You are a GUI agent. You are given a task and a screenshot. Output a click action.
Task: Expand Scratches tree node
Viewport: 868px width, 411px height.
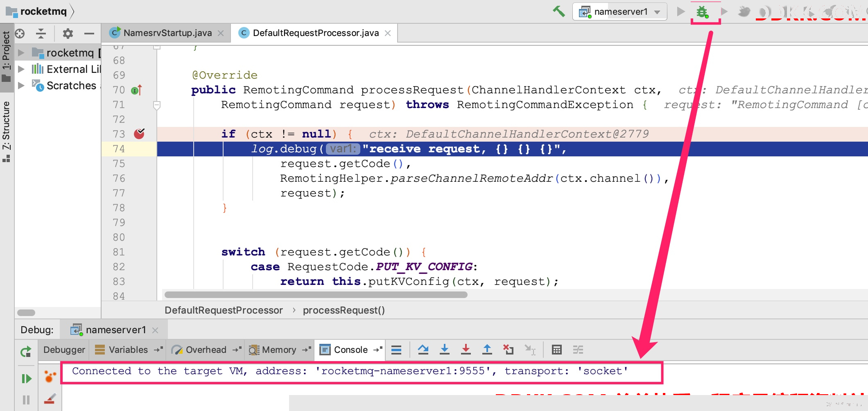[x=21, y=85]
